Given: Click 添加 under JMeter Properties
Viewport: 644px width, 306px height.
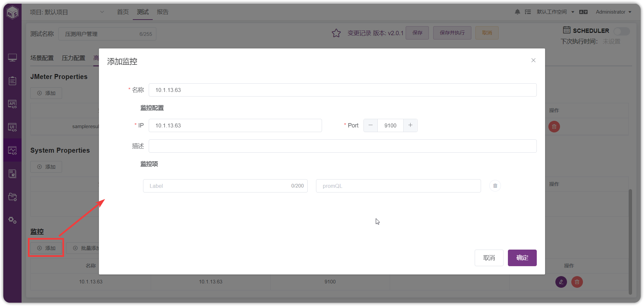Looking at the screenshot, I should click(46, 93).
